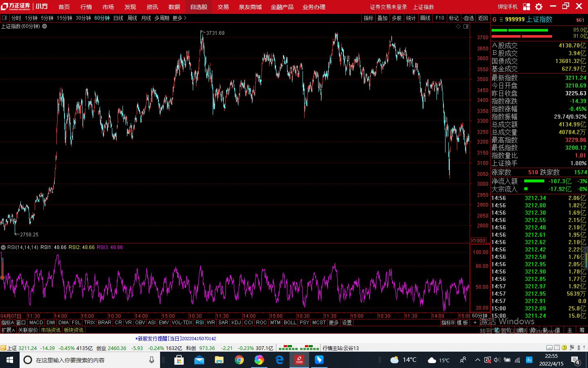Switch chart to 日线 period
Screen dimensions: 588x368
point(118,18)
